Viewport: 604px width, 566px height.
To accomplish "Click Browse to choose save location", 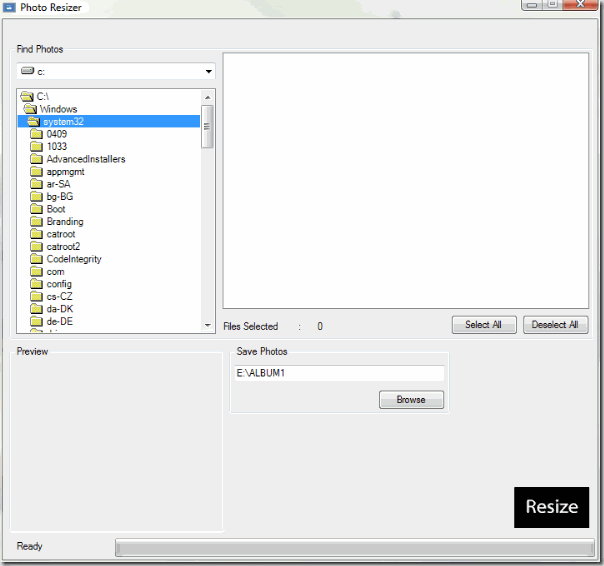I will point(411,400).
